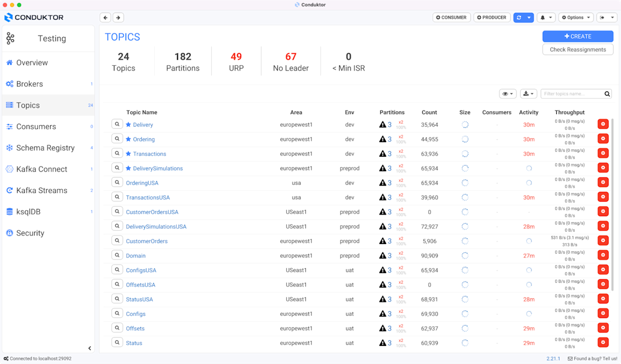
Task: Open Consumers in the sidebar
Action: click(48, 126)
